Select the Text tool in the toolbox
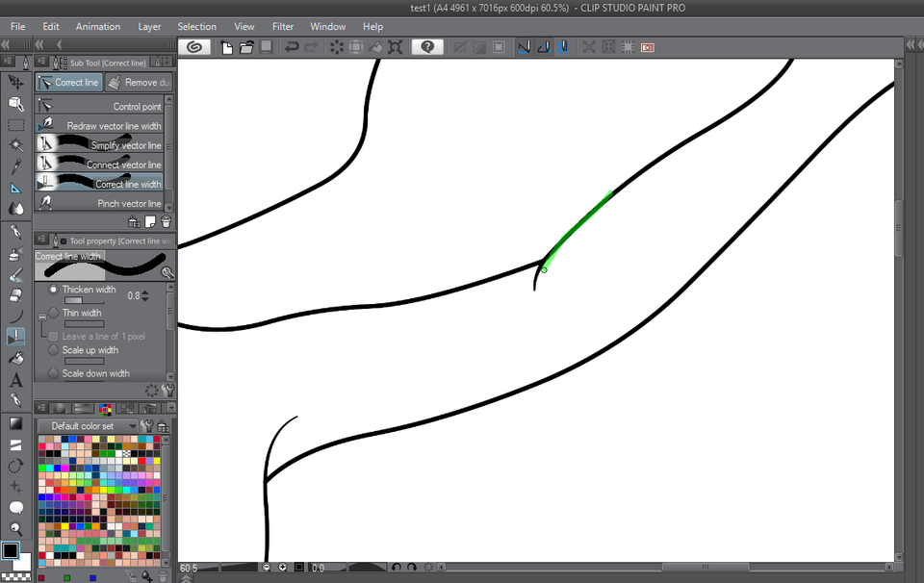Viewport: 924px width, 583px height. [15, 380]
